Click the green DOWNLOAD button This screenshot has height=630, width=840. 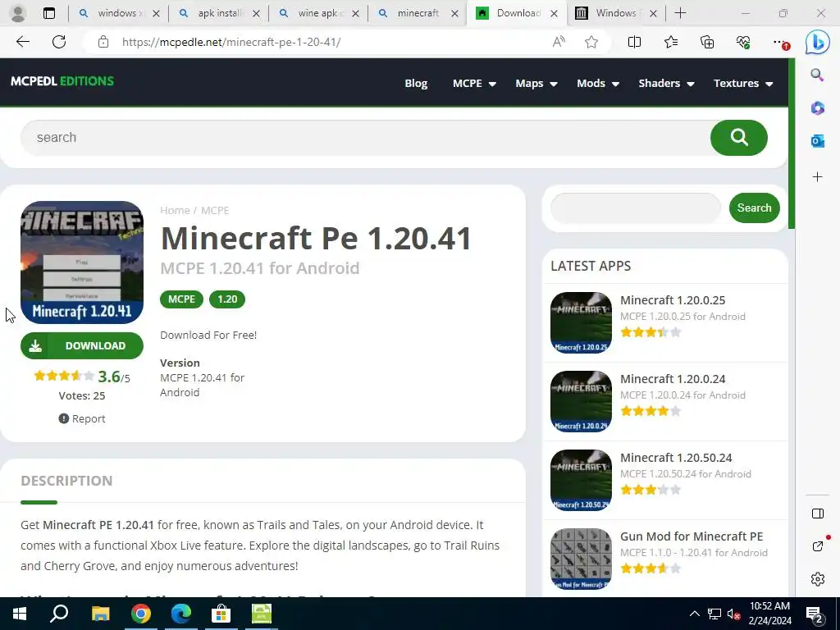(x=82, y=345)
